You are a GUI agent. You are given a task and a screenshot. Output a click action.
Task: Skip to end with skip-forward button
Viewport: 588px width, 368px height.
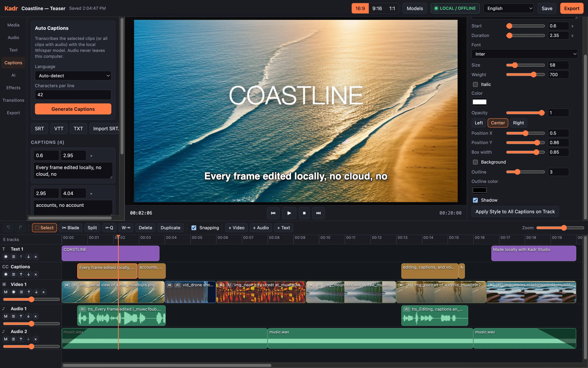tap(318, 213)
